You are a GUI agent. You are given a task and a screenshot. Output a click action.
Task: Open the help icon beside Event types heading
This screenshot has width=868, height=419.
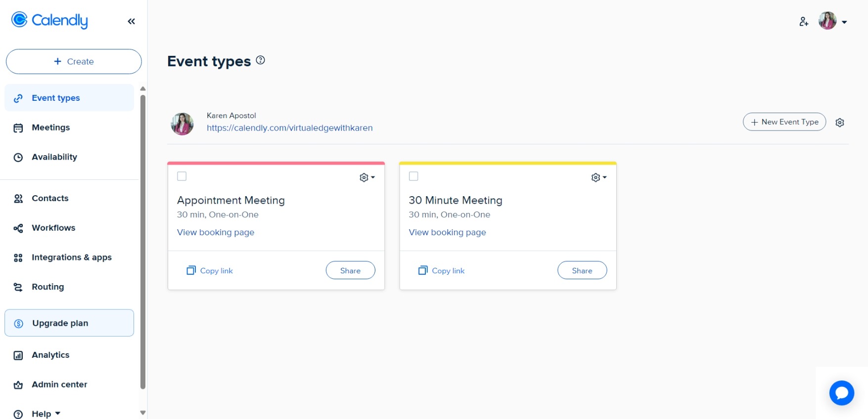261,60
